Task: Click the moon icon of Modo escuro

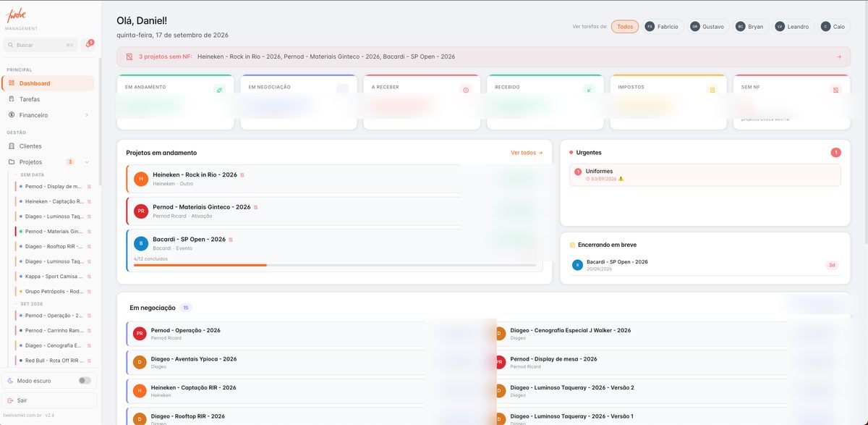Action: click(10, 381)
